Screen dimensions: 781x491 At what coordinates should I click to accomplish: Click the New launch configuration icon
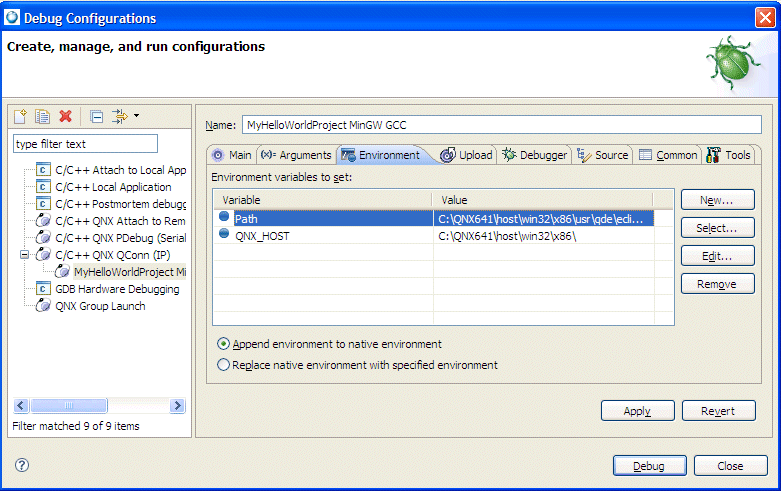[x=20, y=117]
